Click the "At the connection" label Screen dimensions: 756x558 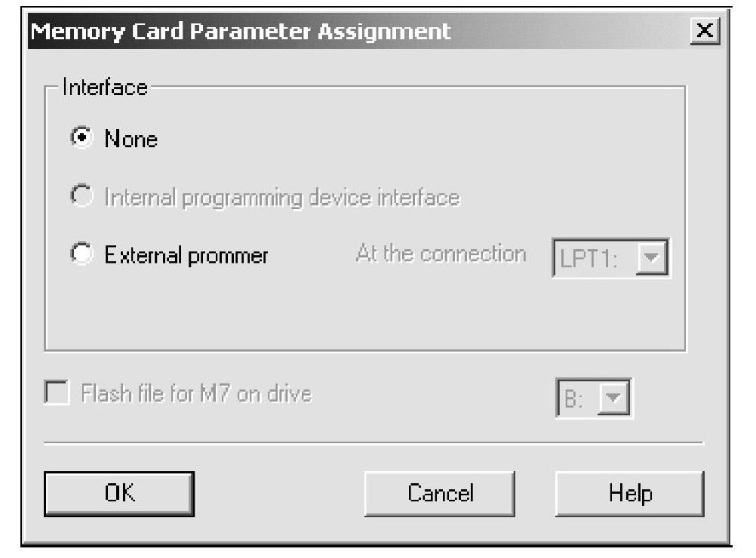coord(441,254)
